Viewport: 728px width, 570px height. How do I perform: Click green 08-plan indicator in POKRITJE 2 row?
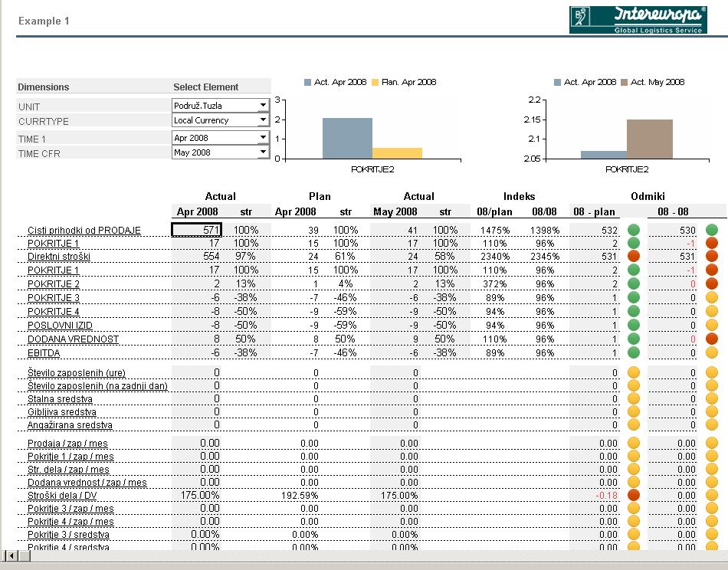[634, 283]
